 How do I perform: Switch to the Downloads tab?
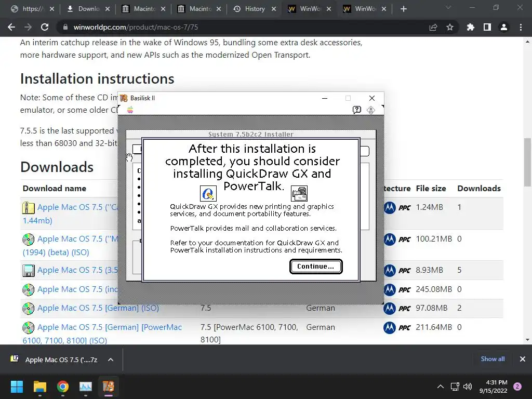point(88,9)
